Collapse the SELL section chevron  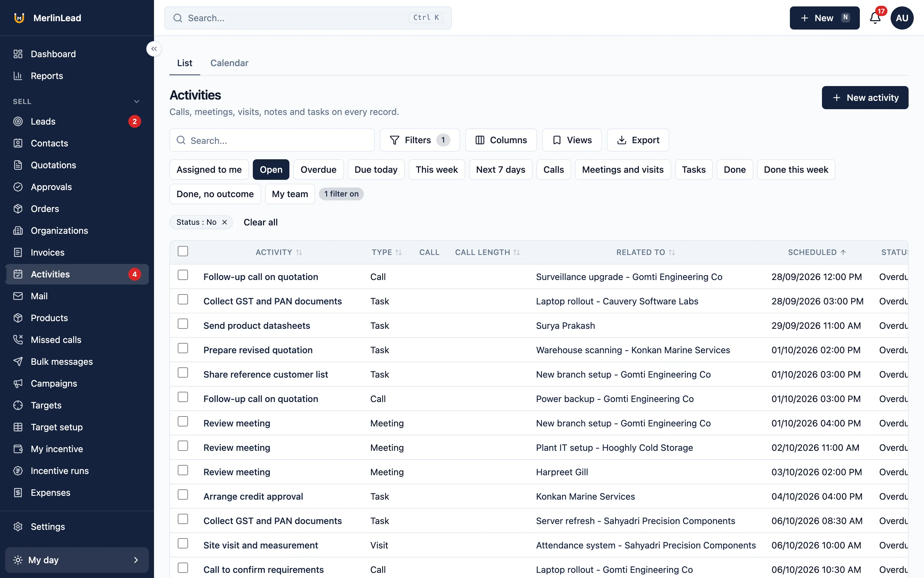coord(137,102)
